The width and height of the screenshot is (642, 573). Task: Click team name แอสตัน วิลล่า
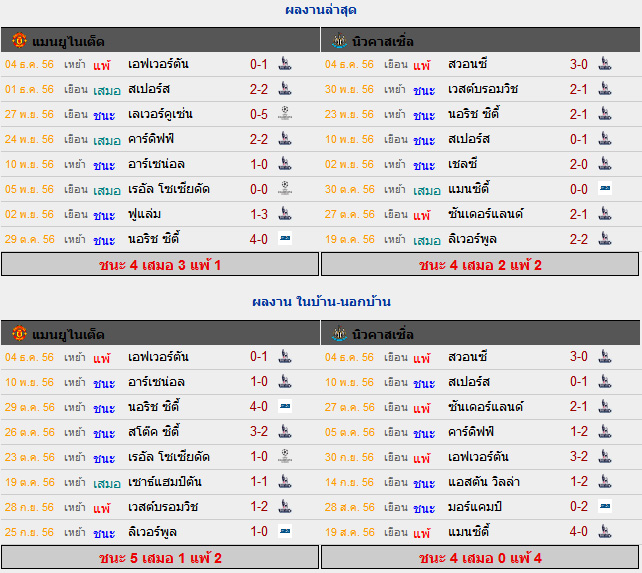click(x=484, y=481)
